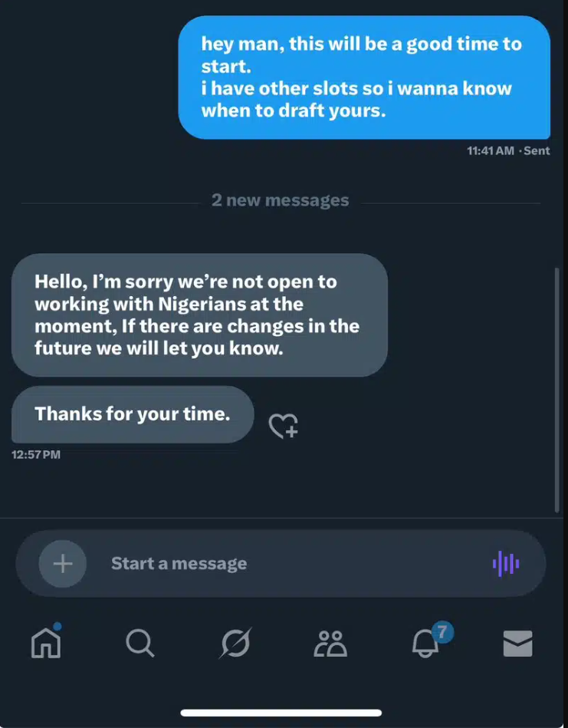Click the 12:57 PM timestamp
Image resolution: width=568 pixels, height=728 pixels.
[36, 455]
